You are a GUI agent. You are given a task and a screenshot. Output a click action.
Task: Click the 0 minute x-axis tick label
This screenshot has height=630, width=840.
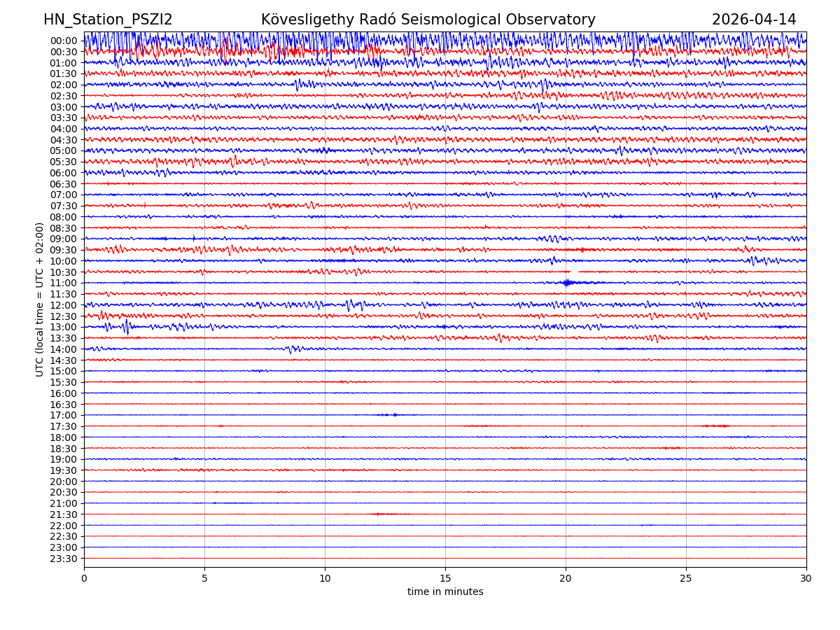(84, 579)
